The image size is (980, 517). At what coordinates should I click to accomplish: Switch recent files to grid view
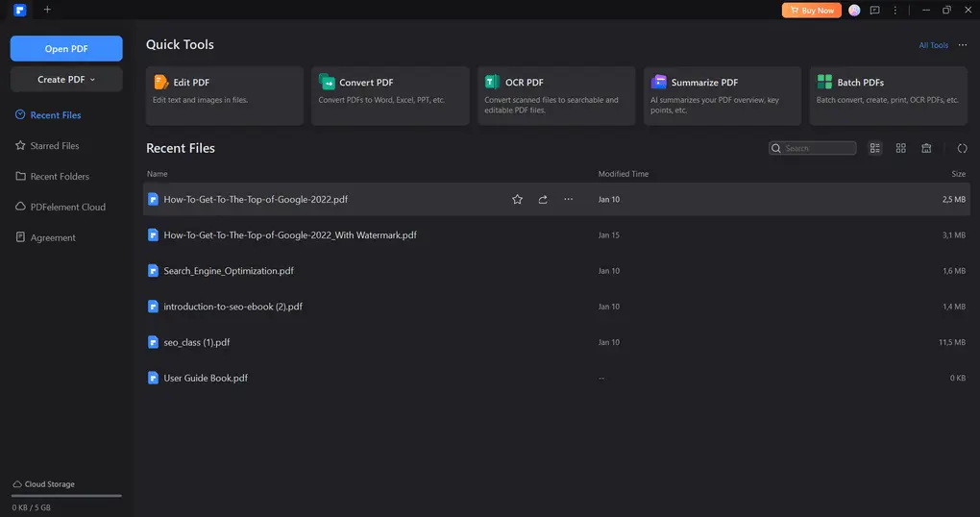coord(901,148)
